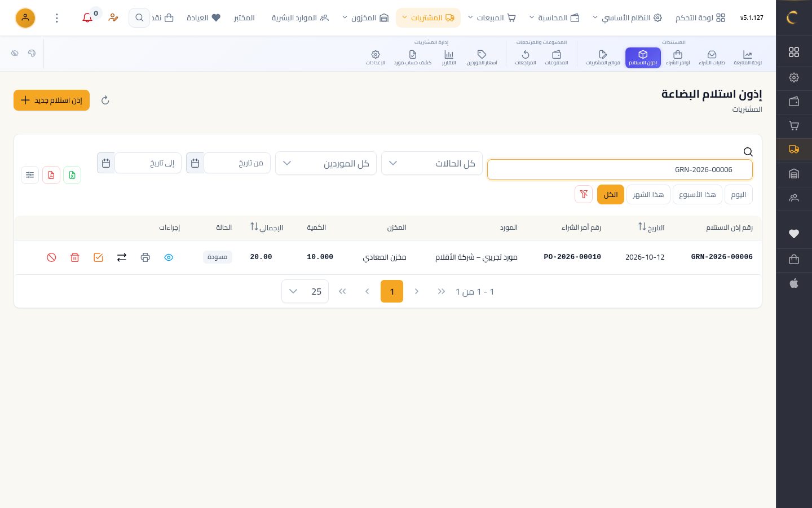Open column settings via the sliders icon
812x508 pixels.
[x=30, y=175]
